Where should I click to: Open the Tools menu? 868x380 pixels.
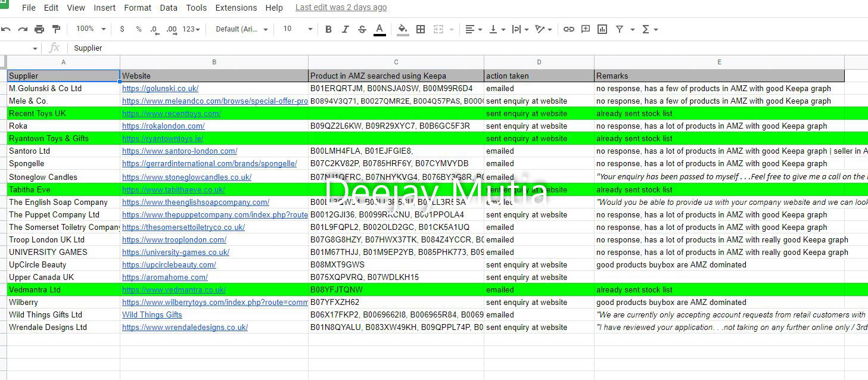(197, 8)
